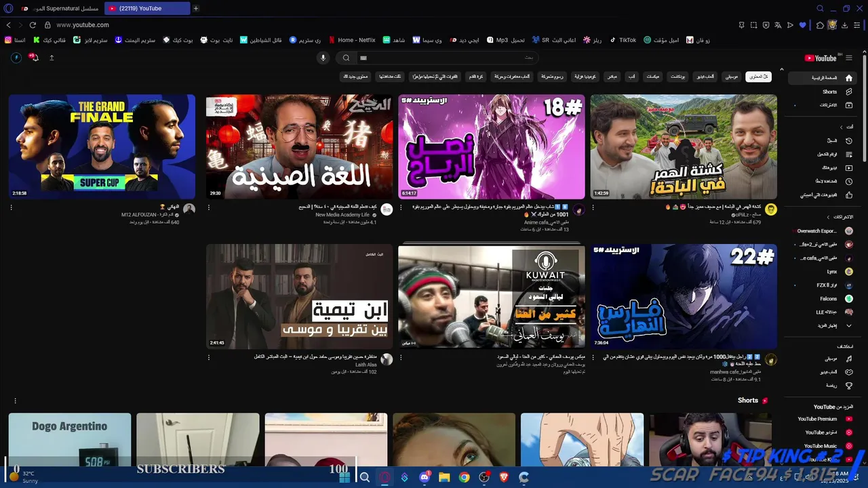This screenshot has height=488, width=868.
Task: Click the search input field
Action: [x=448, y=58]
